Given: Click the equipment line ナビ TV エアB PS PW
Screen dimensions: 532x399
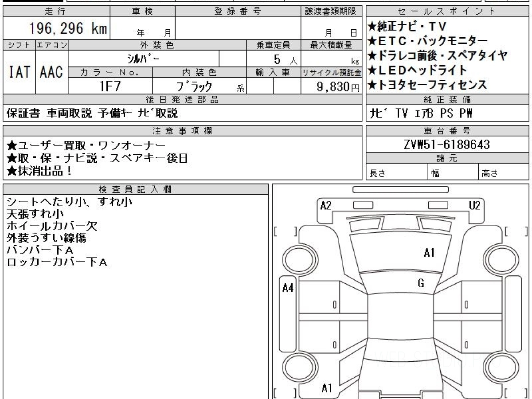Looking at the screenshot, I should 421,113.
